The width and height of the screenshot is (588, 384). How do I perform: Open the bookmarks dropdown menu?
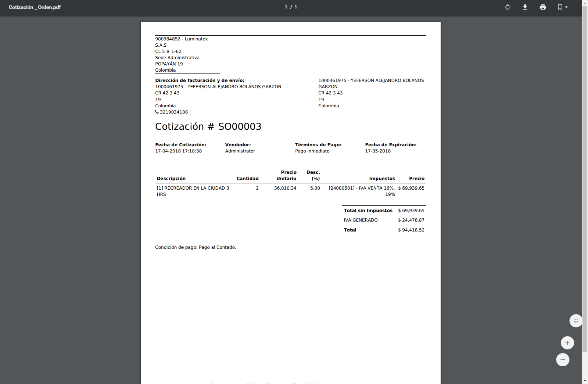(562, 7)
